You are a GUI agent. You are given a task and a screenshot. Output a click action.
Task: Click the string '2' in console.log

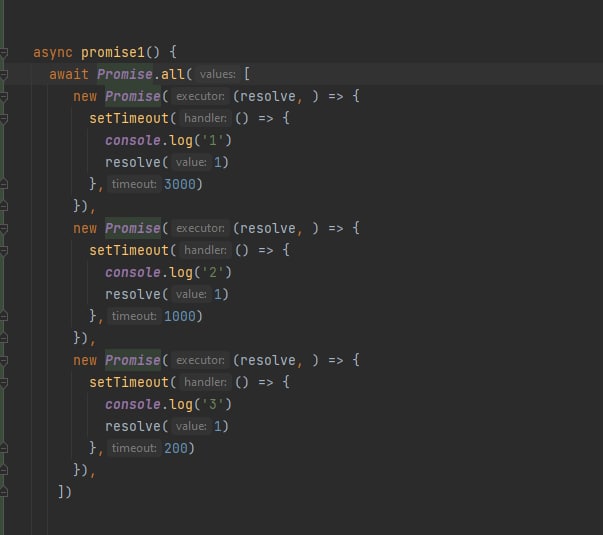(213, 272)
